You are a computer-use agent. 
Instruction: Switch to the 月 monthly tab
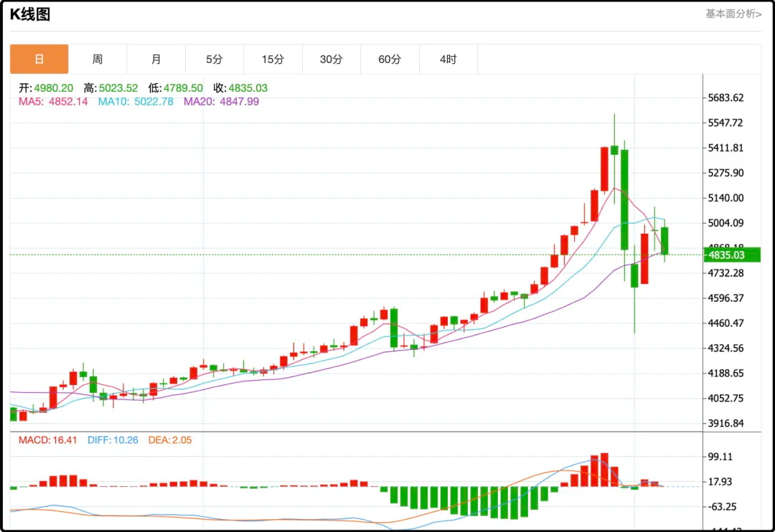click(x=156, y=60)
